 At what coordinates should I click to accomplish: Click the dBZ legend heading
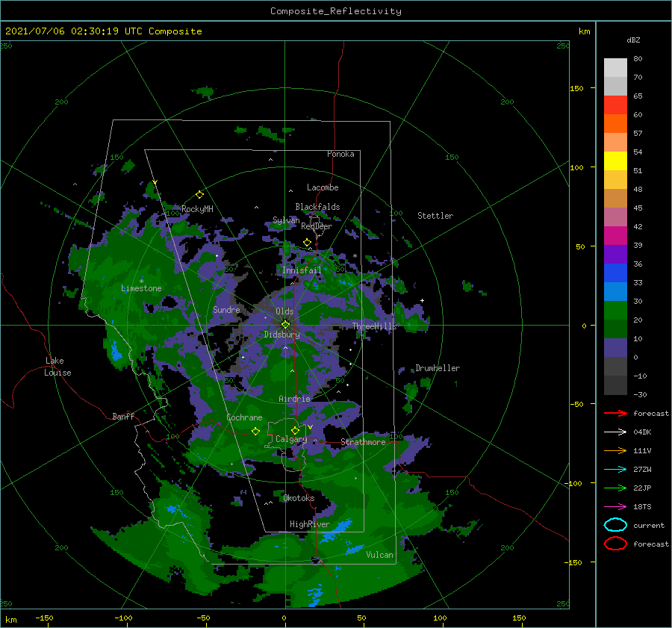pyautogui.click(x=633, y=40)
